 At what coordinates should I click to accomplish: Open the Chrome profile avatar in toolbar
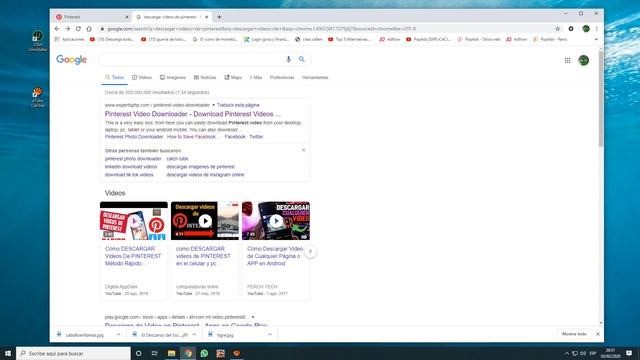click(x=586, y=29)
